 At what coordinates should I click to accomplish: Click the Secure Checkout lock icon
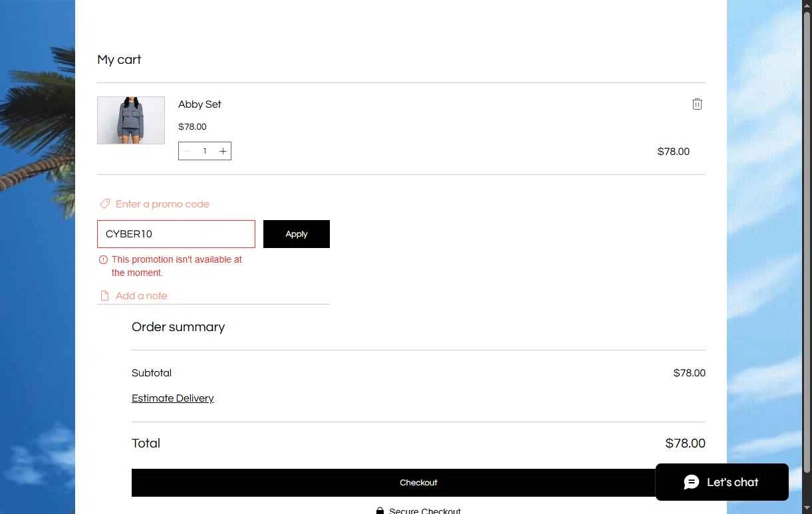[x=380, y=511]
